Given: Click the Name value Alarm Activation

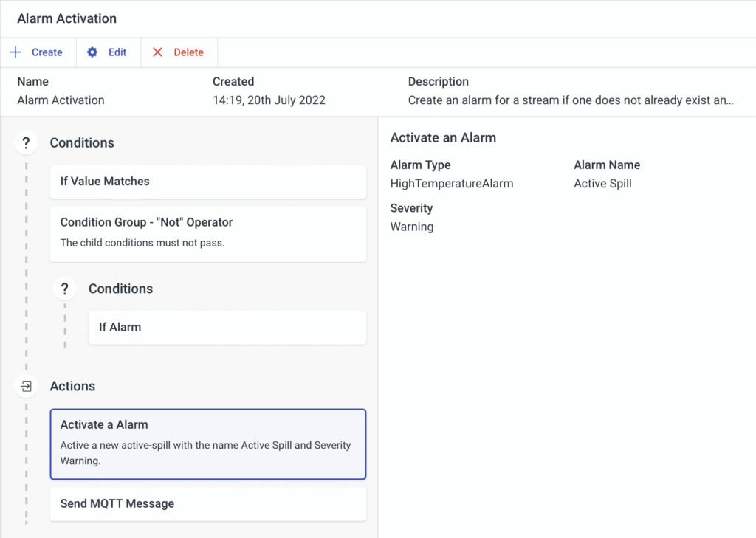Looking at the screenshot, I should (x=61, y=100).
